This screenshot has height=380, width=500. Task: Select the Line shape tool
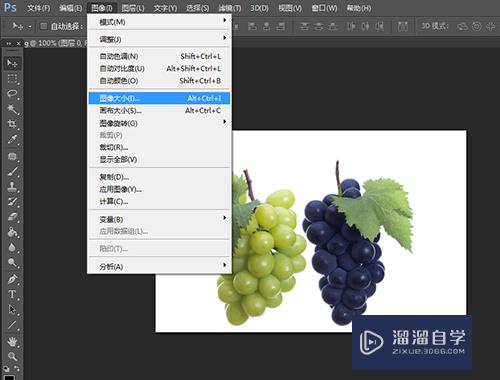(12, 325)
